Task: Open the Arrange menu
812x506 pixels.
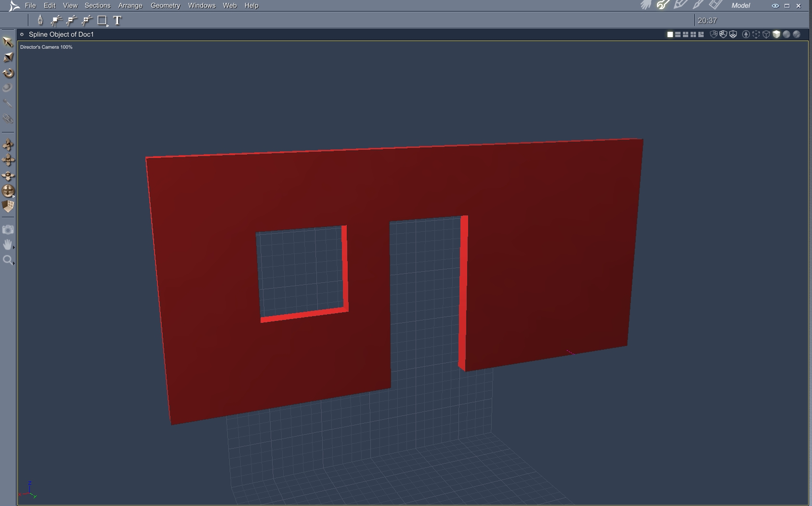Action: click(x=131, y=5)
